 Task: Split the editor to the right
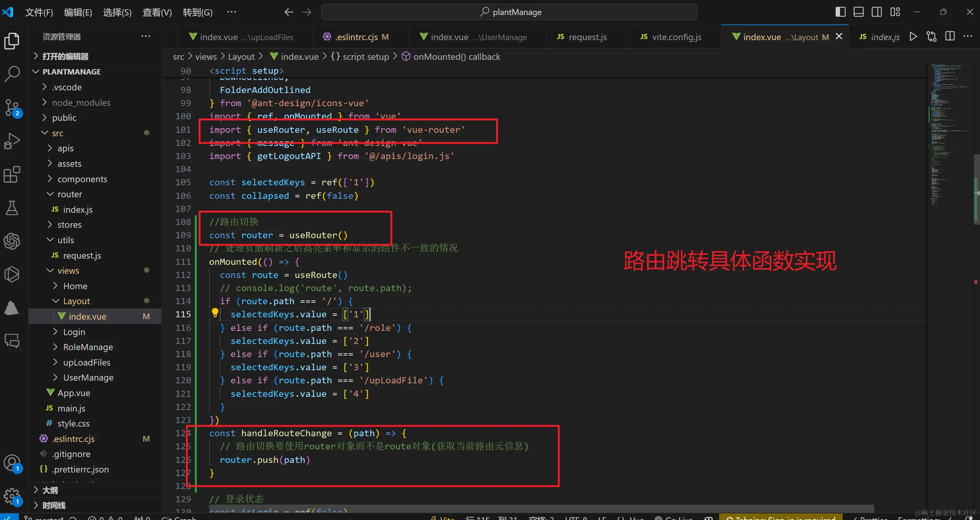tap(950, 37)
